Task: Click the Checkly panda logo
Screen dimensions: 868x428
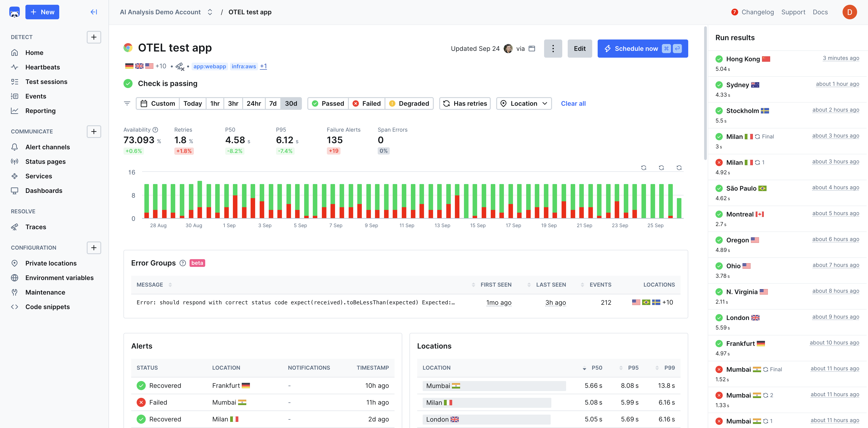Action: click(x=14, y=12)
